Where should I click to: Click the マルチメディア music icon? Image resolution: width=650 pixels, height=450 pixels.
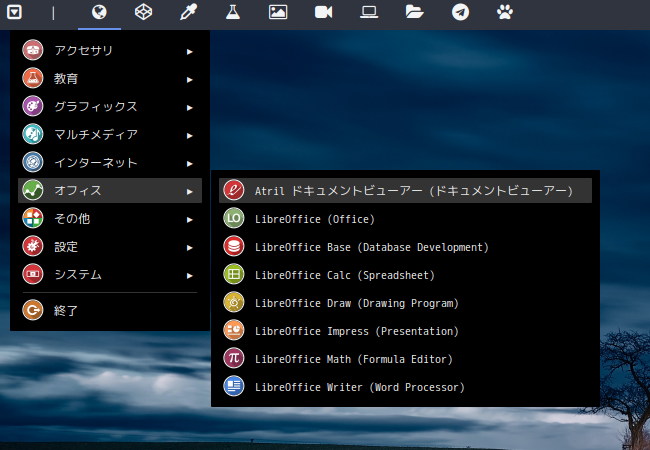point(33,134)
